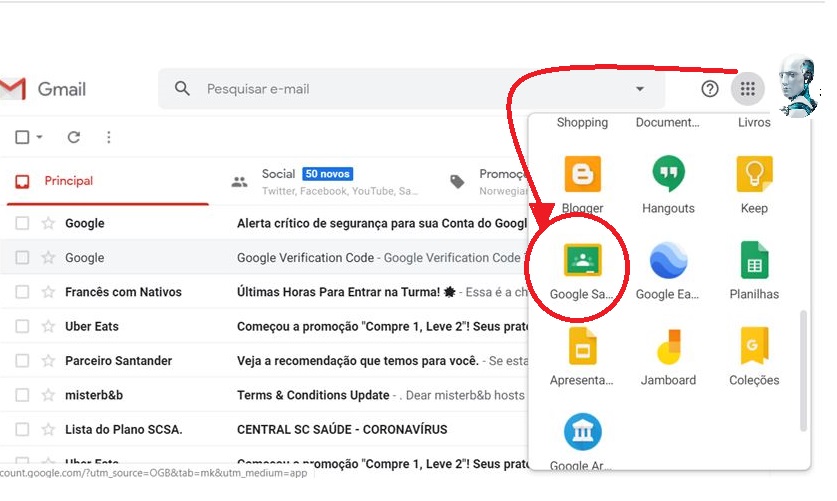Switch to the Promoções tab
Viewport: 837px width, 501px height.
(487, 181)
